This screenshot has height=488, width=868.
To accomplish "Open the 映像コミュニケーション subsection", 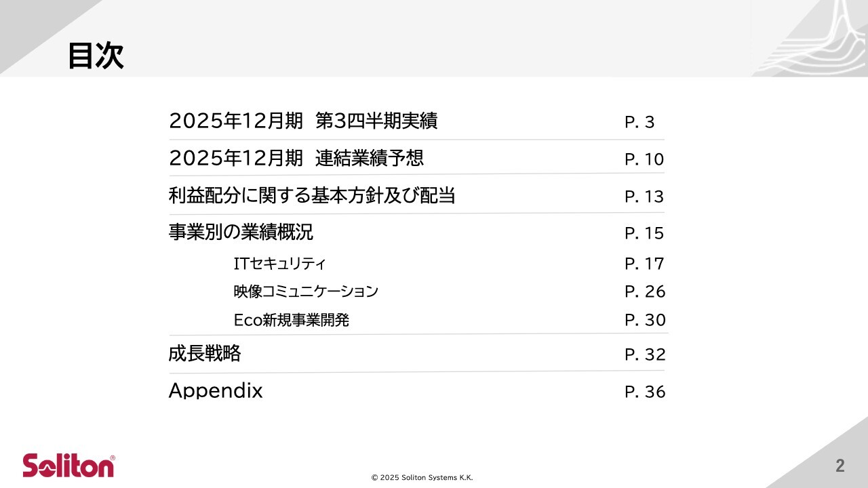I will (306, 291).
